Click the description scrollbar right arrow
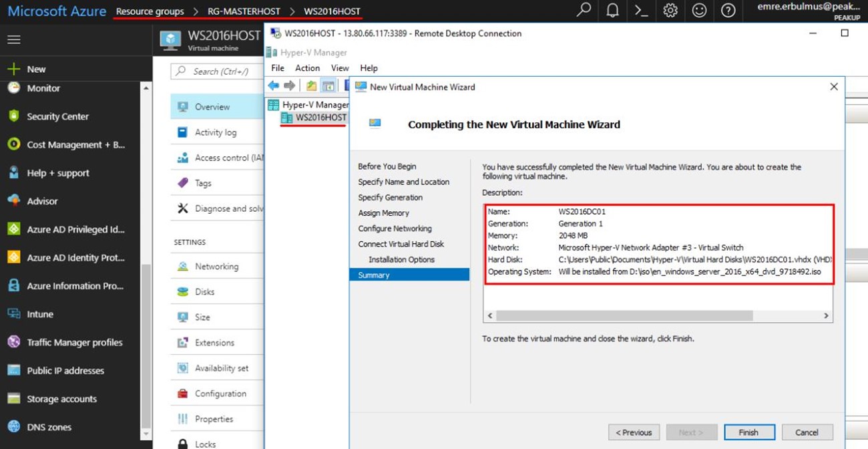 [x=826, y=315]
